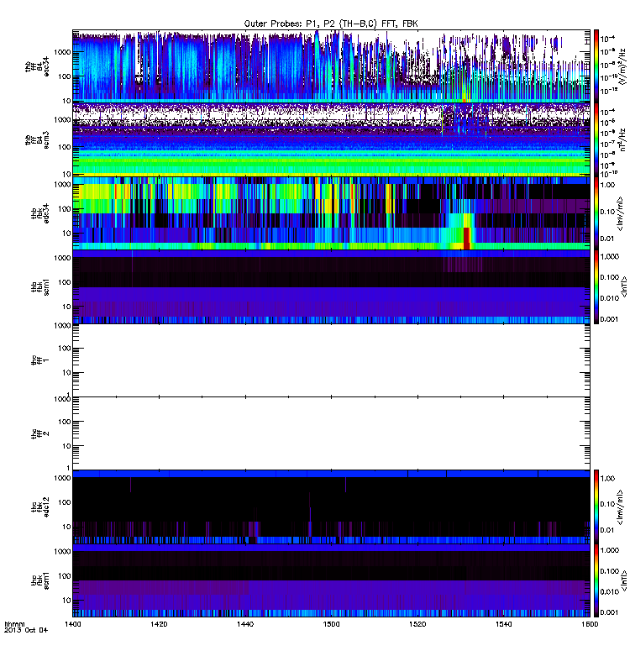Screen dimensions: 630x672
Task: Click inside the thc fbk edc12 spectrogram panel
Action: [x=331, y=507]
